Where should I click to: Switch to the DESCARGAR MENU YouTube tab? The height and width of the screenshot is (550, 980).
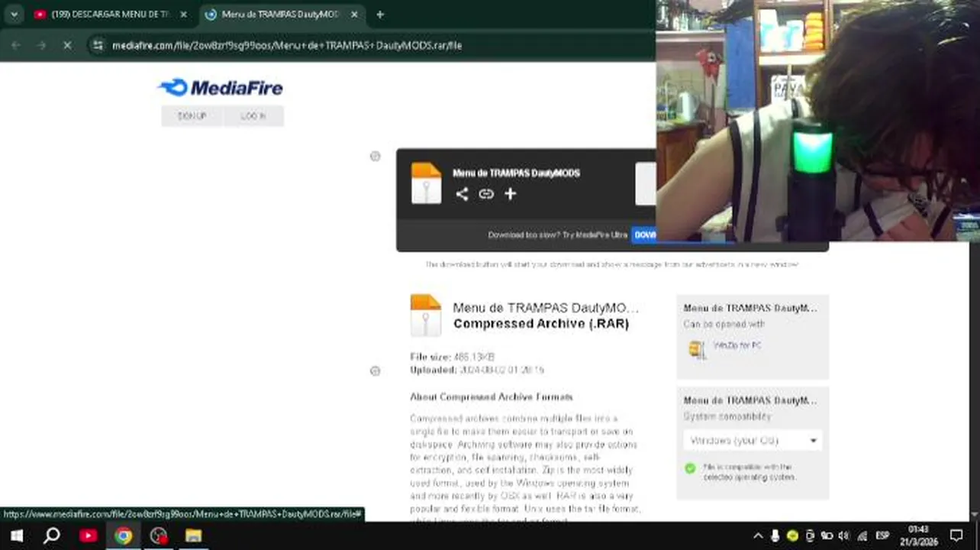[111, 15]
